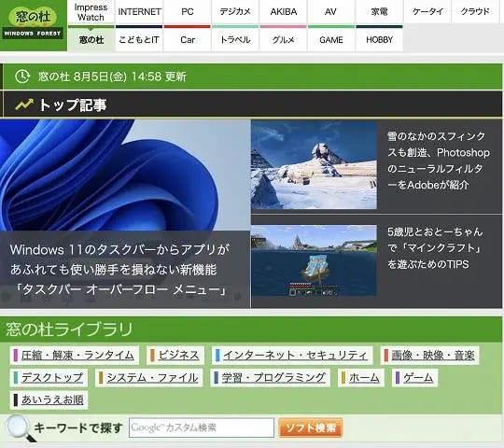Screen dimensions: 504x448
Task: Open the Windows 11 taskbar overflow article
Action: click(119, 270)
